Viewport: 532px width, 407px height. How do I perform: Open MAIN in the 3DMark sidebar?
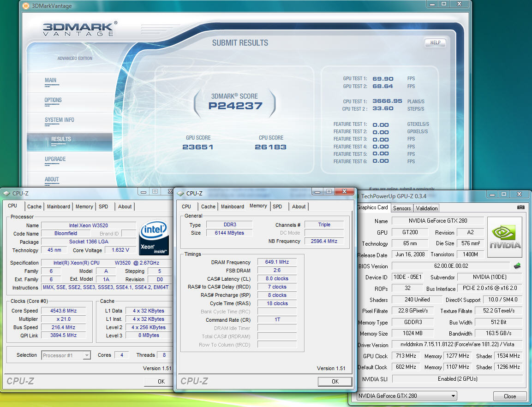51,80
